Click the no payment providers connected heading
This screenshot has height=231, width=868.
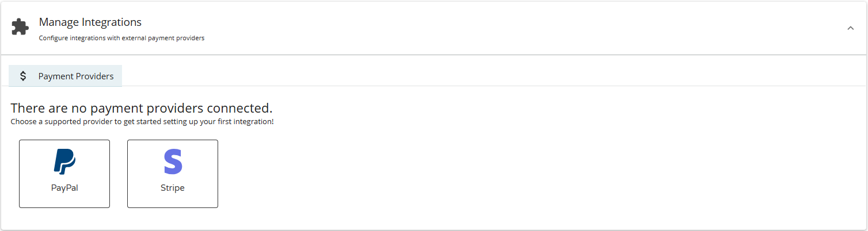(x=141, y=108)
